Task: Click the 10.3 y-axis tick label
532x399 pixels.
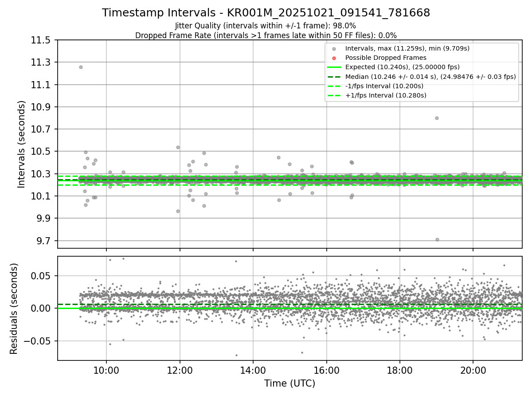Action: pos(42,174)
